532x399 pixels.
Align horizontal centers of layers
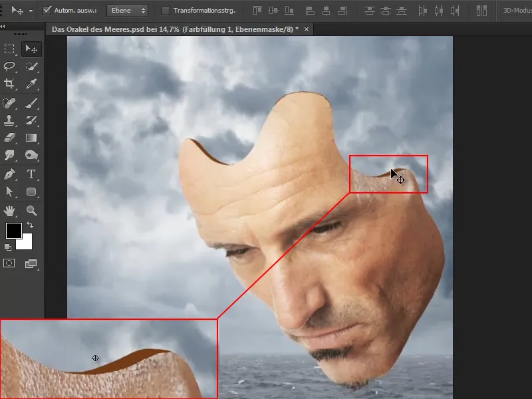pos(326,11)
